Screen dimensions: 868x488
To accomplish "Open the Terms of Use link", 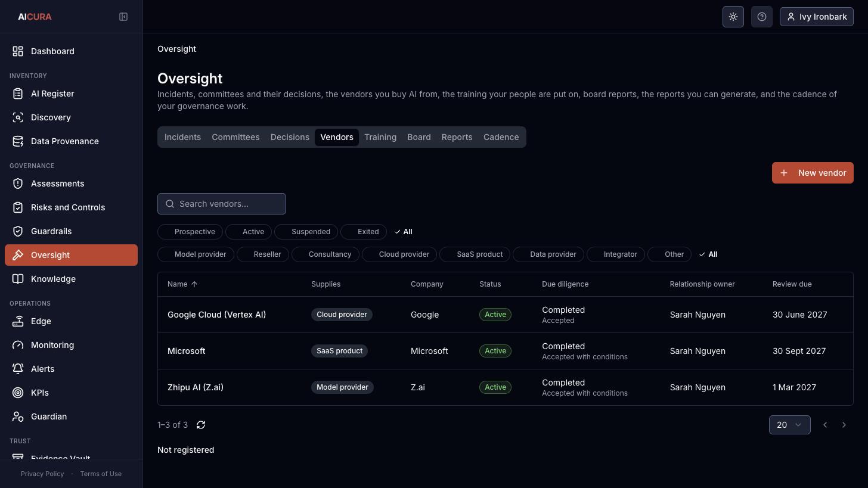I will point(101,474).
